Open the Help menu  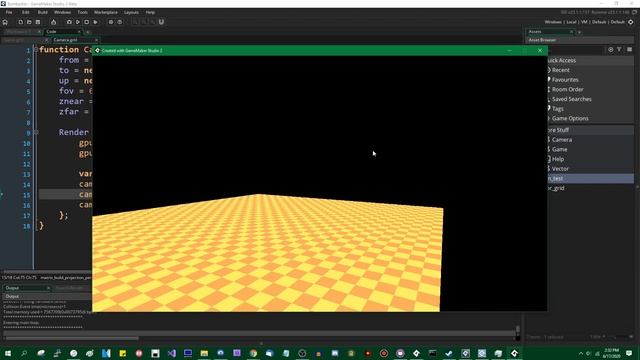tap(150, 12)
